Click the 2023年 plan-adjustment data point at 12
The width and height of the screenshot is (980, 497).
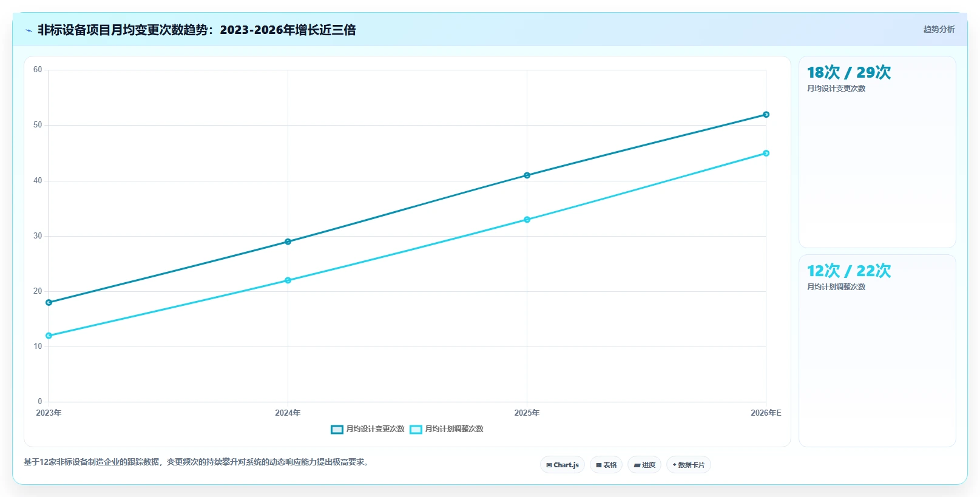coord(49,336)
